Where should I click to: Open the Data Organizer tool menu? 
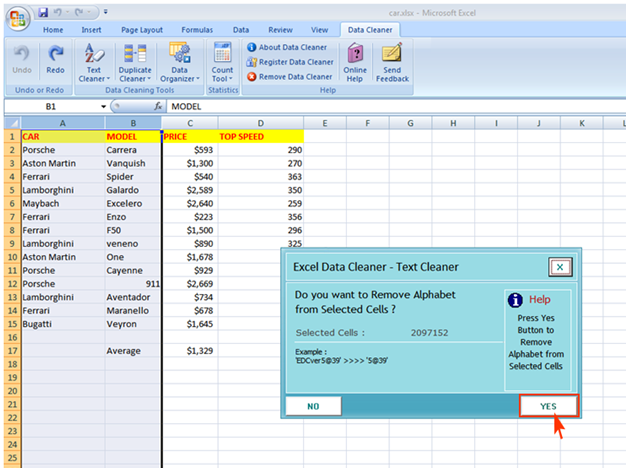pos(179,62)
